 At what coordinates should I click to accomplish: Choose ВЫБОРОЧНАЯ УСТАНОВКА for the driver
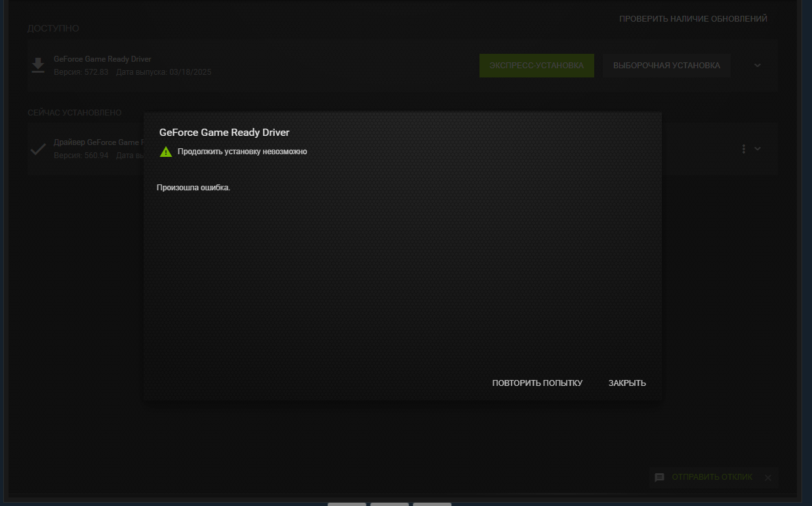666,66
